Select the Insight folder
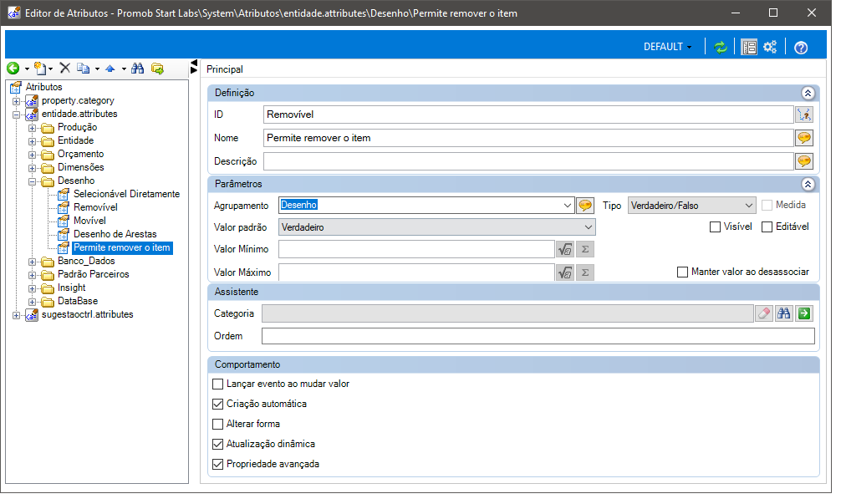 [x=71, y=288]
